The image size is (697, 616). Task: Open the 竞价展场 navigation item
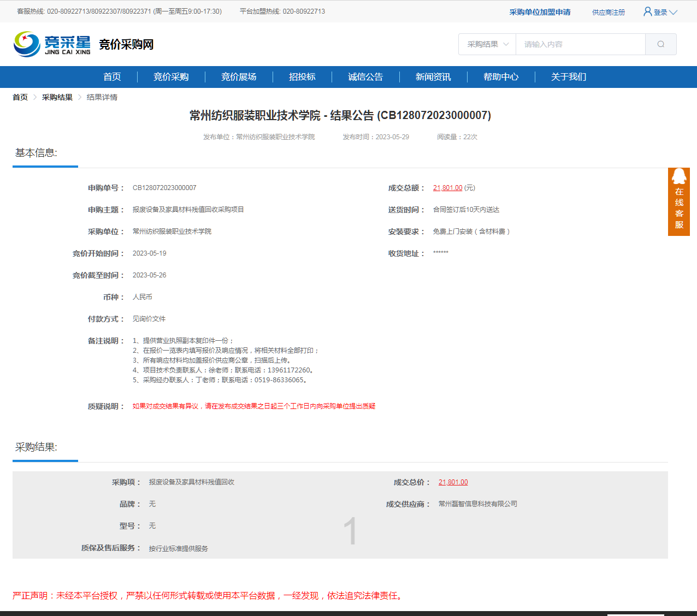239,77
